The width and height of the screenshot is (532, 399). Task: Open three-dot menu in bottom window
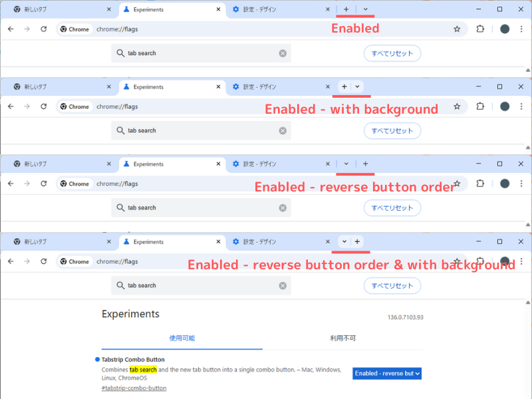[521, 261]
